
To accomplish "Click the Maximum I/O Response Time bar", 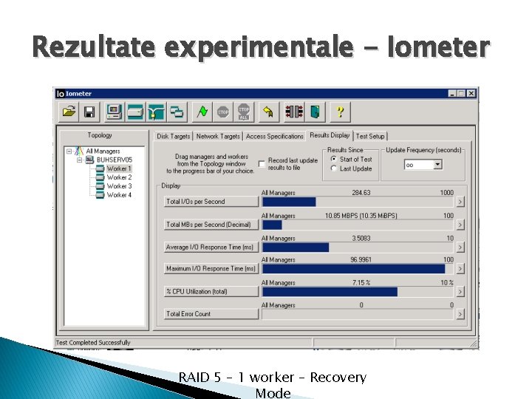I will (x=358, y=269).
